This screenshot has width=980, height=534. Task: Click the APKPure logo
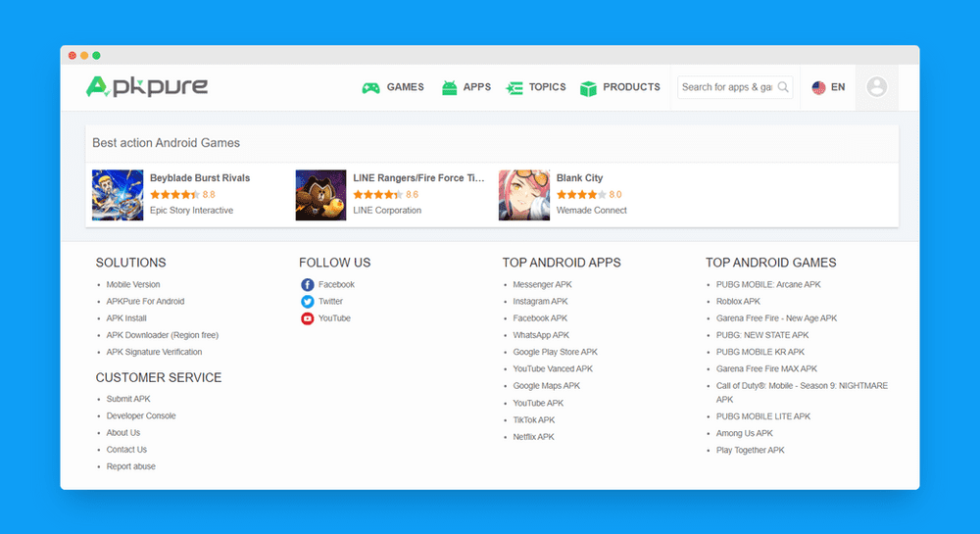point(147,87)
